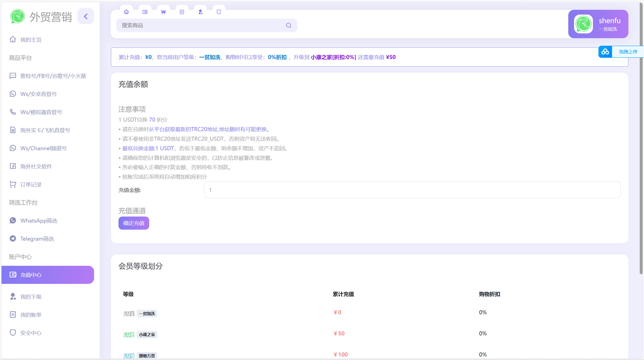Click the cloud upload icon near 拖拽上传
Screen dimensions: 644x360
coord(605,52)
